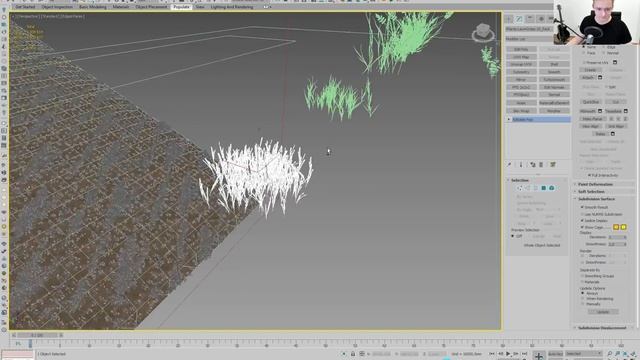640x360 pixels.
Task: Click the Update button
Action: 603,312
